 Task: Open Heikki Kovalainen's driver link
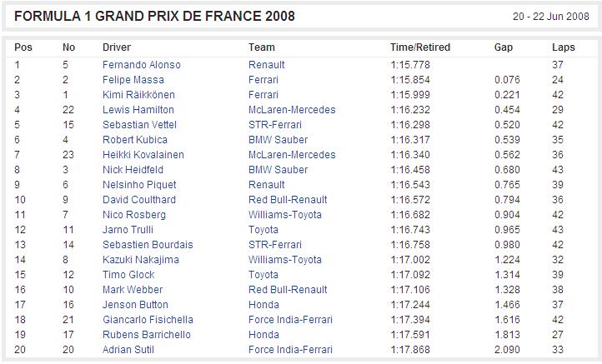pyautogui.click(x=143, y=155)
